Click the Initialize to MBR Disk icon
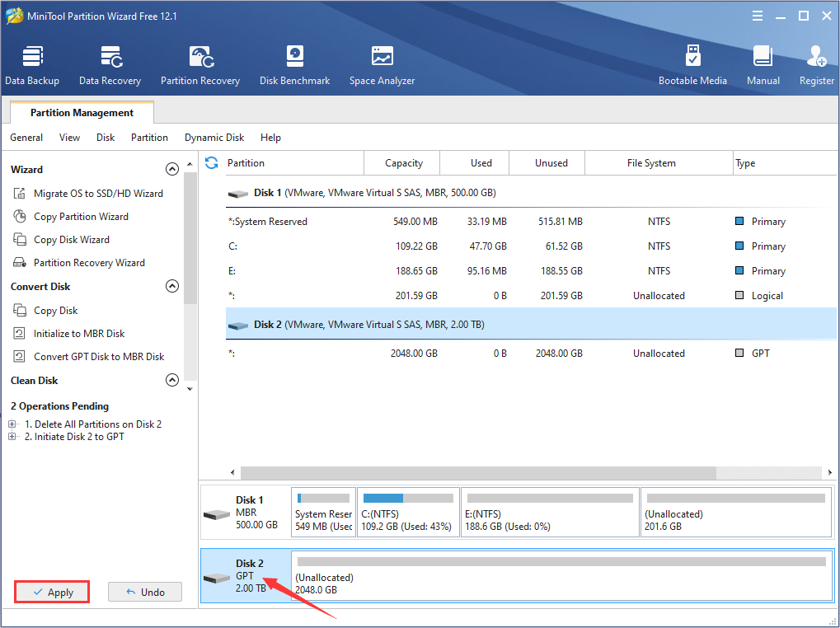The image size is (840, 628). (19, 333)
